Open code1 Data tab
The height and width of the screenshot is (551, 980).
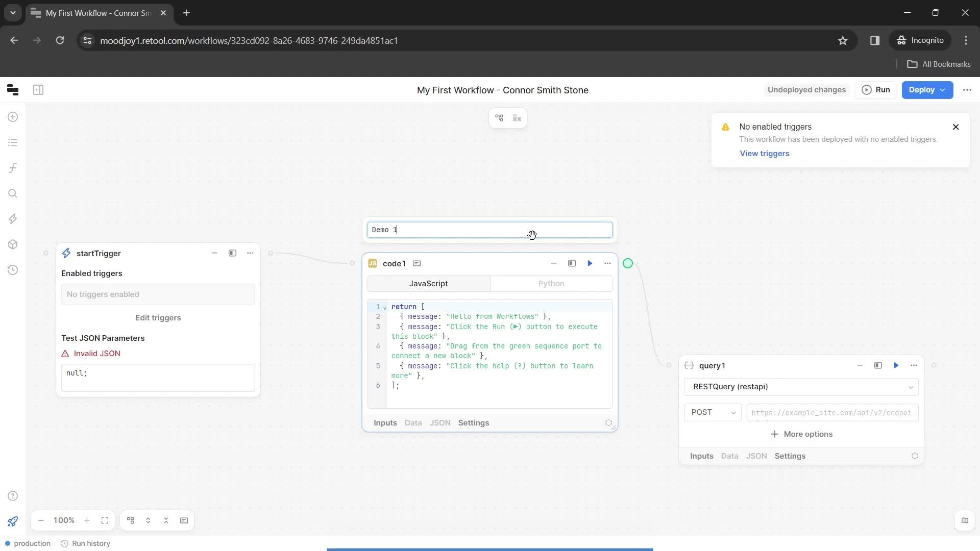413,423
